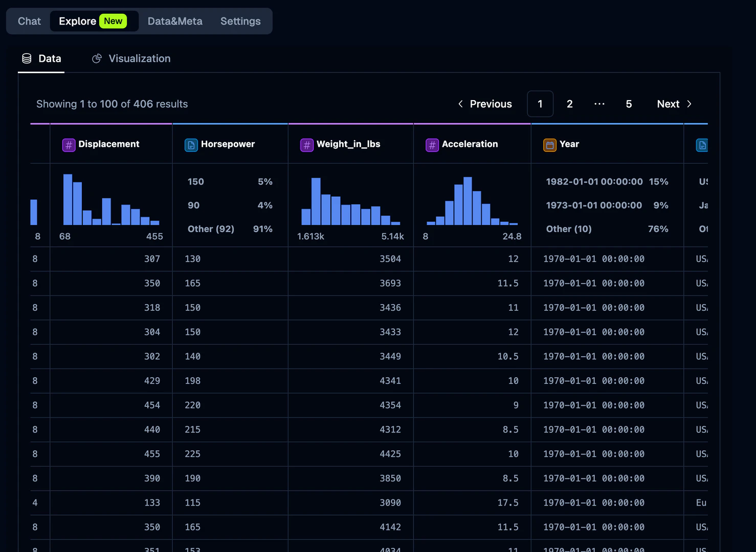Screen dimensions: 756x552
Task: Click the chart icon next to Visualization
Action: (x=97, y=58)
